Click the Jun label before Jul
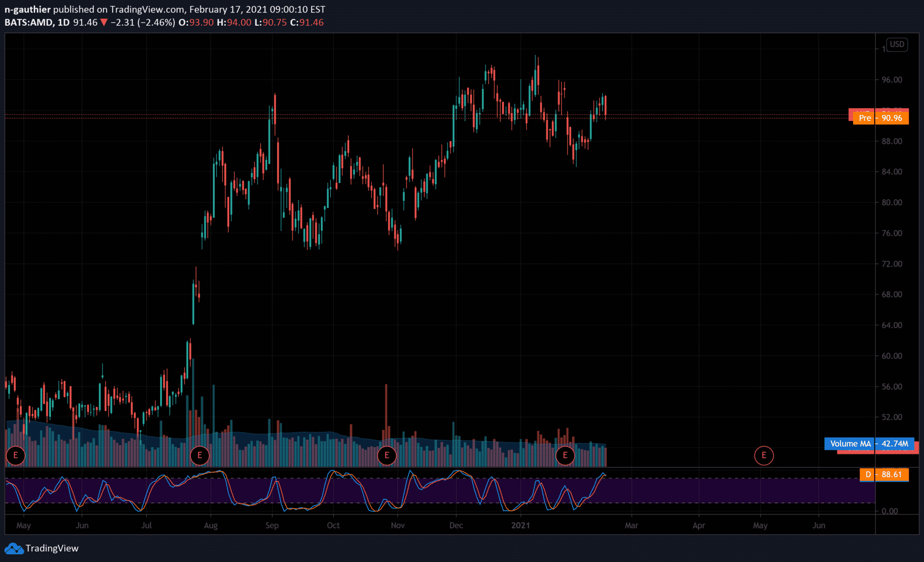924x562 pixels. (82, 525)
